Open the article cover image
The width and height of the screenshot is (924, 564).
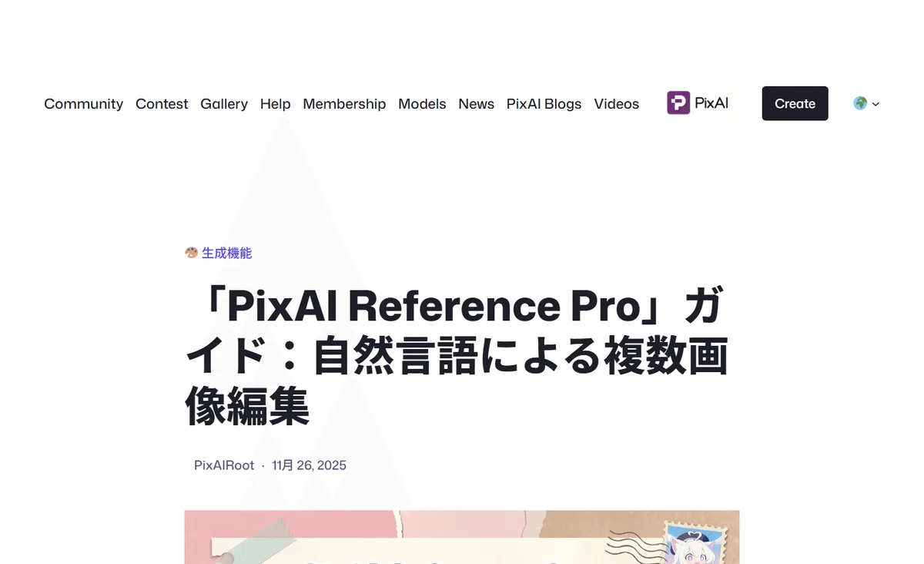click(x=462, y=537)
